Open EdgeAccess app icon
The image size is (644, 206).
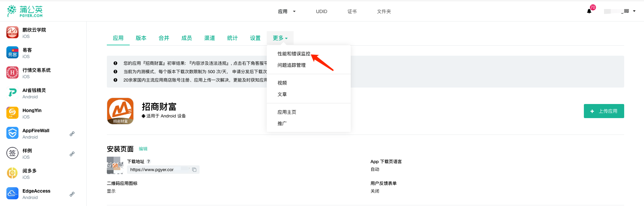click(x=12, y=194)
